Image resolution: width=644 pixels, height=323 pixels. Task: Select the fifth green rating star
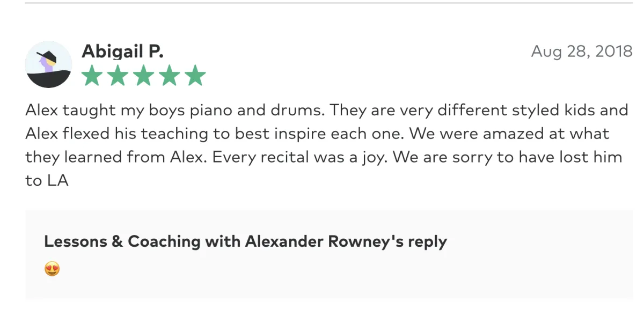[195, 76]
